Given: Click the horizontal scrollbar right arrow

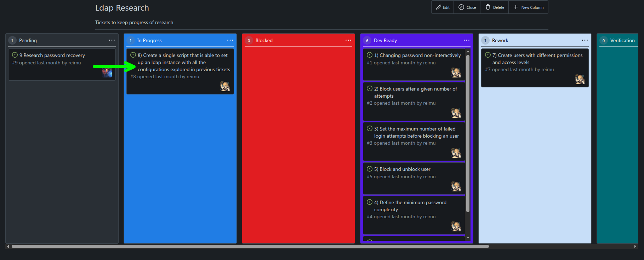Looking at the screenshot, I should pos(635,247).
